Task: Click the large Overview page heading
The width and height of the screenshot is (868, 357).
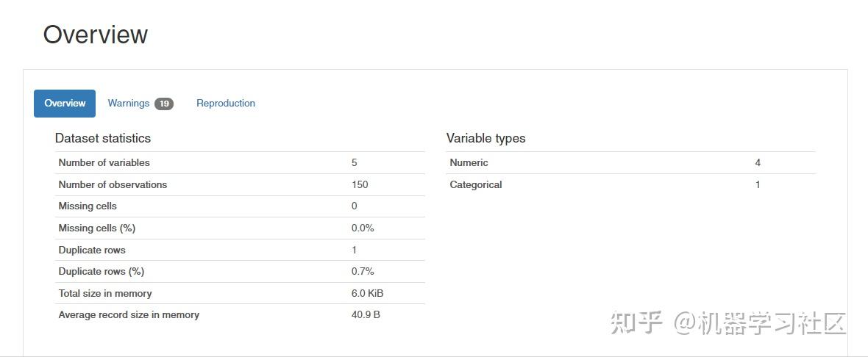Action: pyautogui.click(x=96, y=35)
